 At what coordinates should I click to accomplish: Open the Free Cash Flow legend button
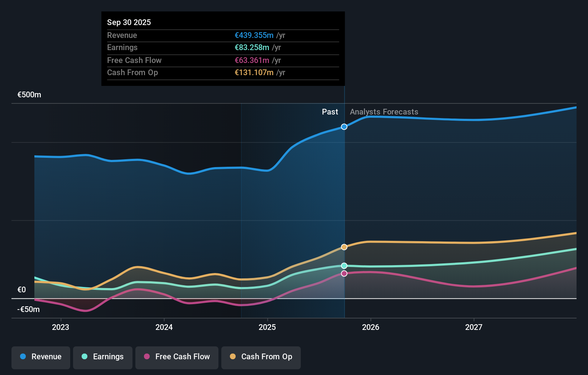(177, 357)
